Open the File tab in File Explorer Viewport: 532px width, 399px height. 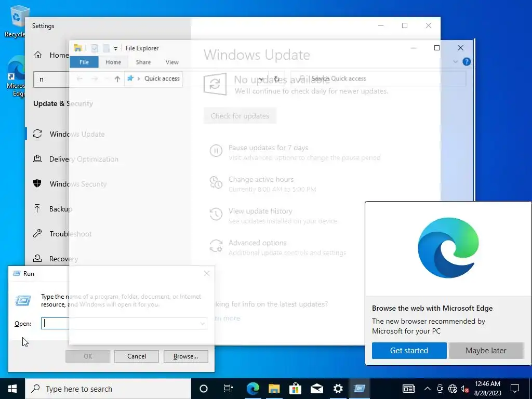pyautogui.click(x=84, y=62)
